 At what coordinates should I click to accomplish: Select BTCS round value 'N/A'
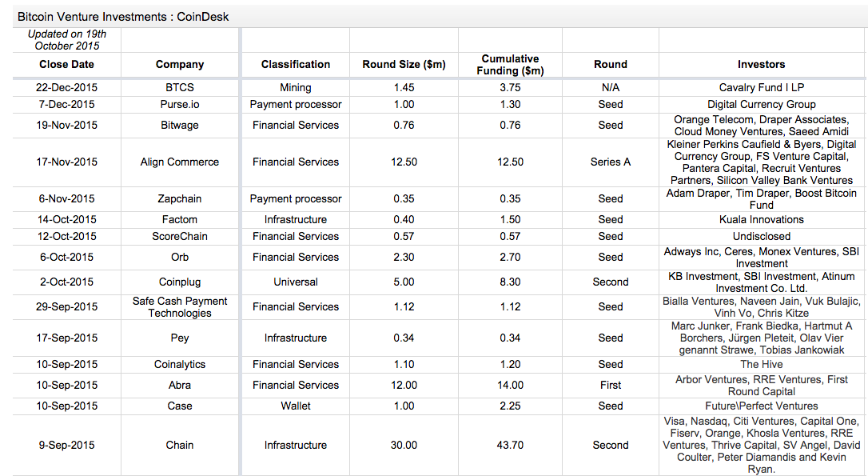tap(611, 87)
